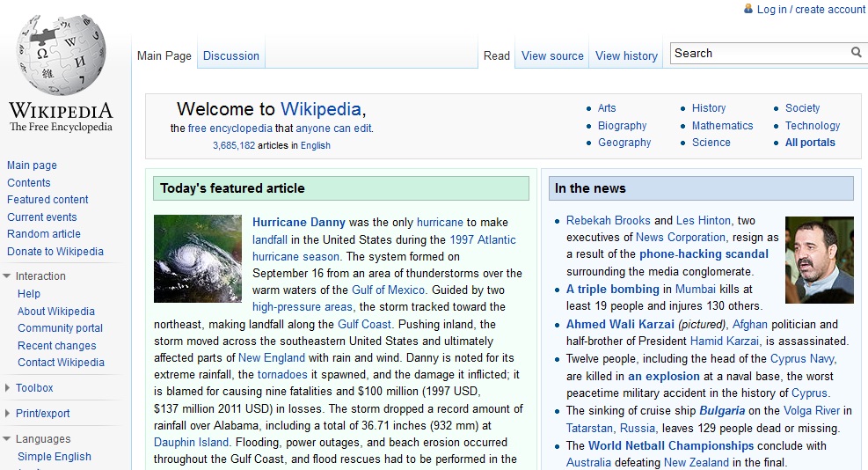The width and height of the screenshot is (868, 470).
Task: Open the History portal link
Action: [709, 108]
